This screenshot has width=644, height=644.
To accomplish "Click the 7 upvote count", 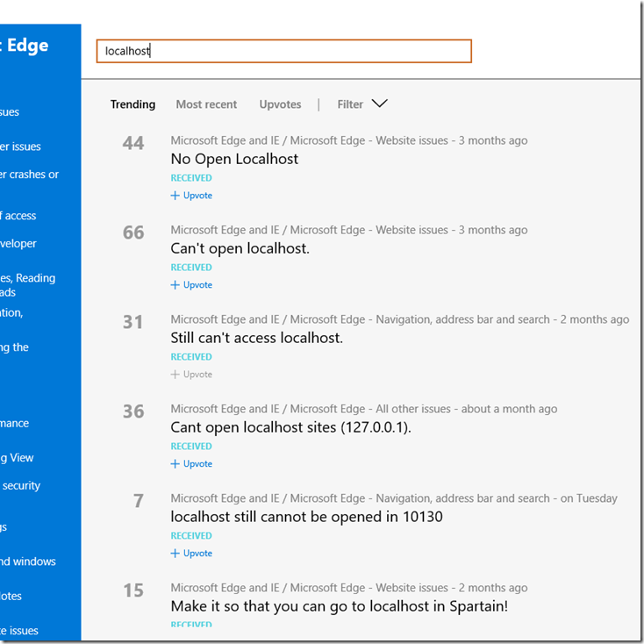I will point(139,501).
